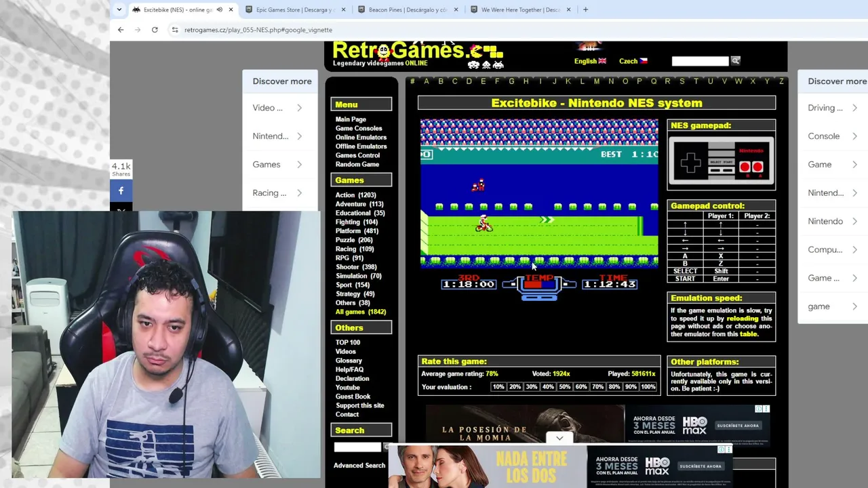The width and height of the screenshot is (868, 488).
Task: Click the reloading link in Emulation speed
Action: (x=743, y=319)
